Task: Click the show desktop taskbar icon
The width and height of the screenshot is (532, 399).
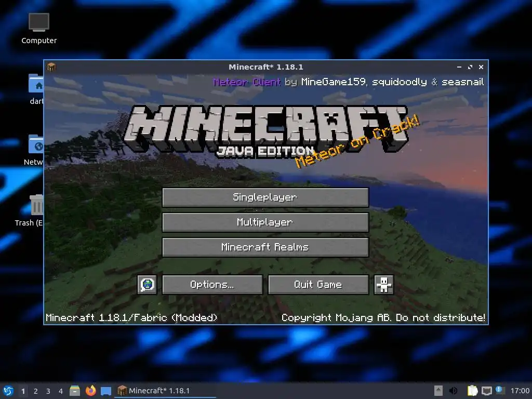Action: point(106,391)
